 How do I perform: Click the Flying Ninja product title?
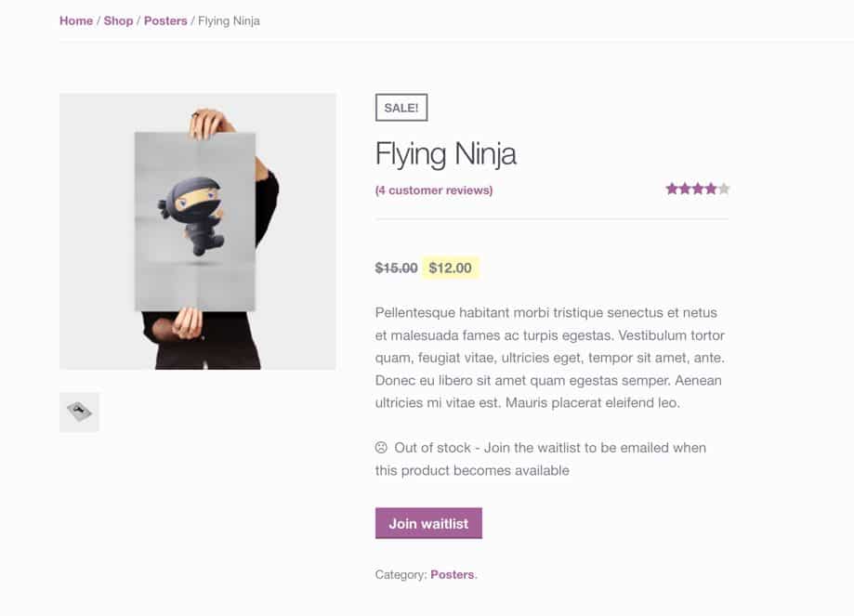click(x=446, y=153)
